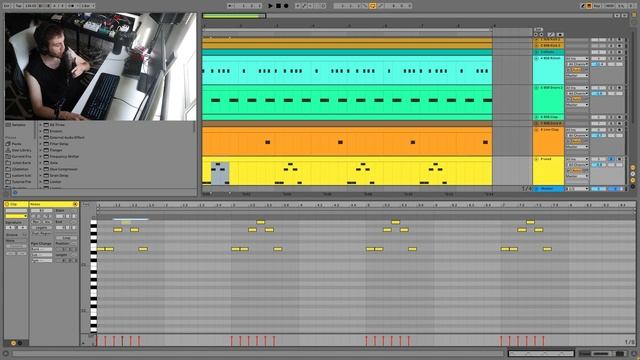
Task: Start playback with the Play button
Action: [x=270, y=6]
